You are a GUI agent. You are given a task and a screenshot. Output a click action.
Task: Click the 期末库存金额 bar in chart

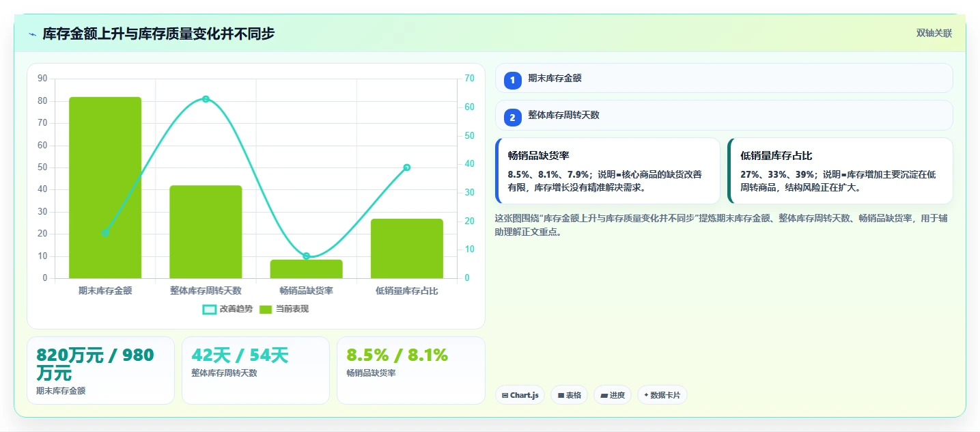105,187
